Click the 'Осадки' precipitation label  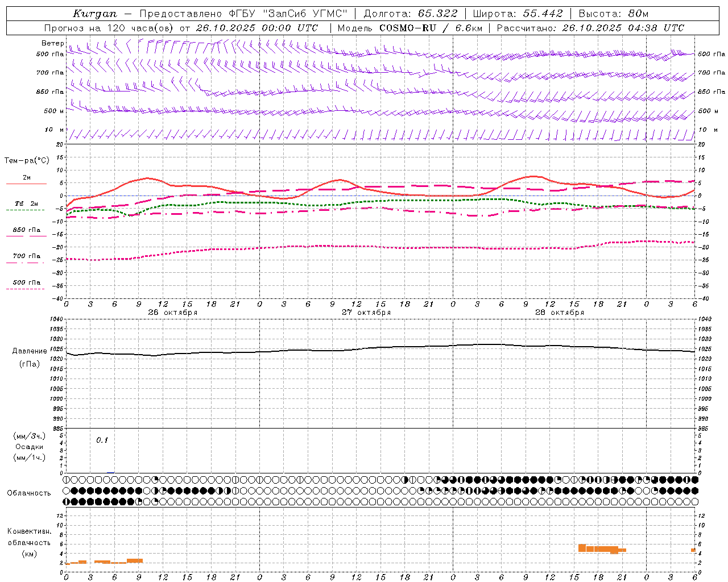point(30,447)
